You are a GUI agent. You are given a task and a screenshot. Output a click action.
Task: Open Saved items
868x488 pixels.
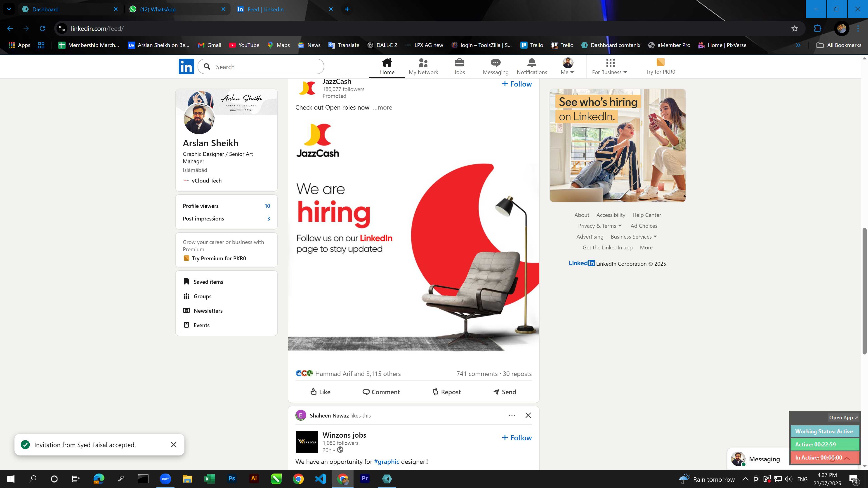[203, 282]
